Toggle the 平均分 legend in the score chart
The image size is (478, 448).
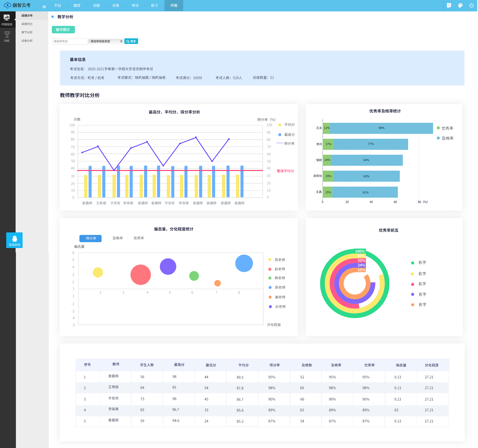click(287, 125)
